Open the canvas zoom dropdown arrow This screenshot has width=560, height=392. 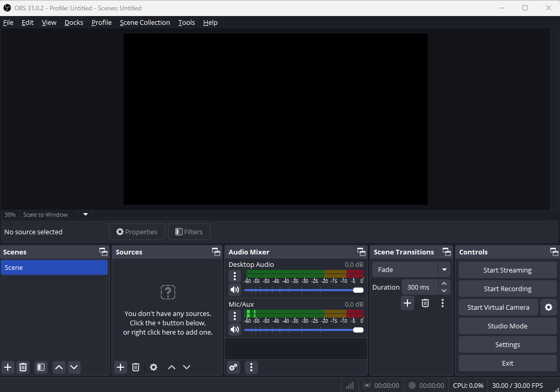point(85,214)
